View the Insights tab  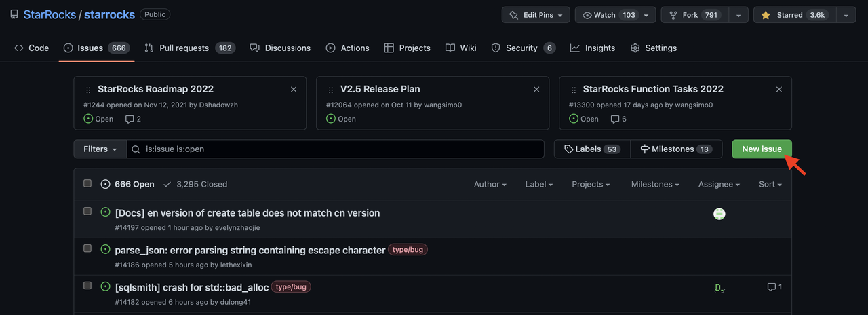tap(593, 48)
